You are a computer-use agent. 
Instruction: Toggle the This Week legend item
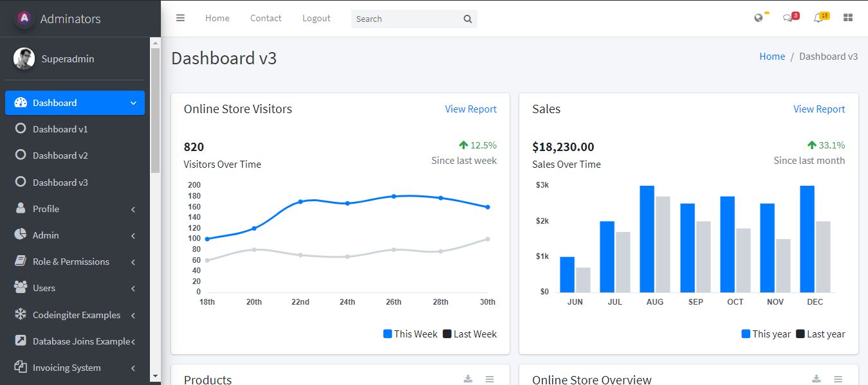click(411, 334)
